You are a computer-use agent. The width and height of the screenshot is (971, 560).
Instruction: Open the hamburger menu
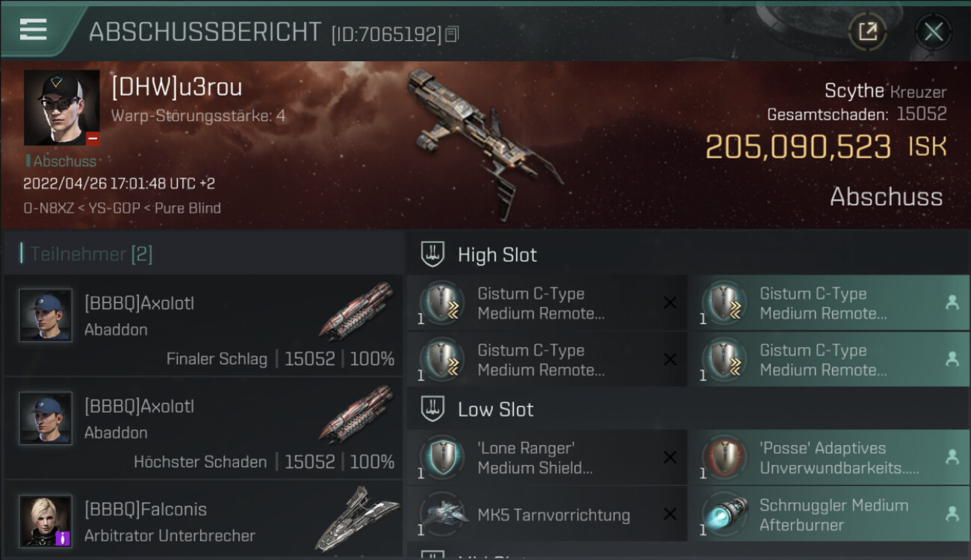tap(34, 30)
